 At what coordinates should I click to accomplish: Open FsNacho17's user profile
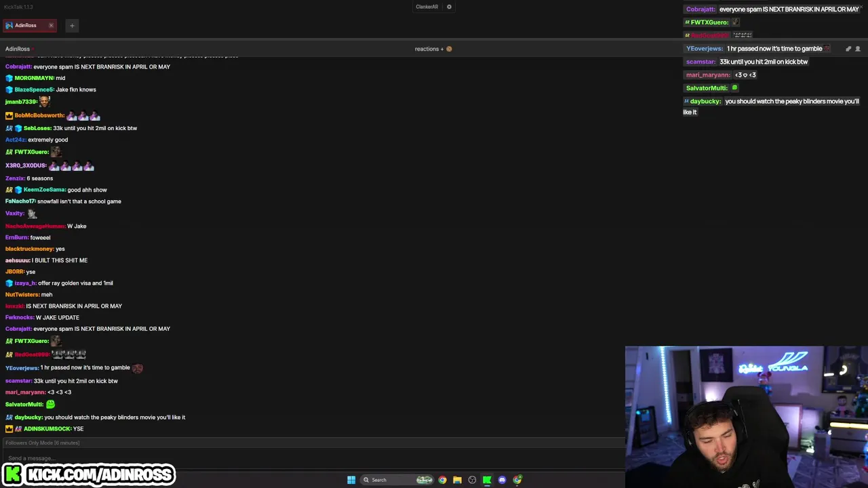point(20,201)
